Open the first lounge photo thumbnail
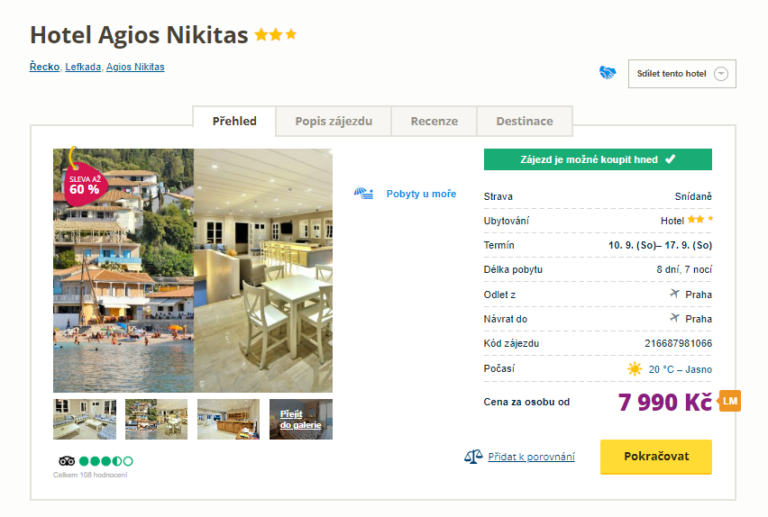Image resolution: width=768 pixels, height=517 pixels. (84, 420)
